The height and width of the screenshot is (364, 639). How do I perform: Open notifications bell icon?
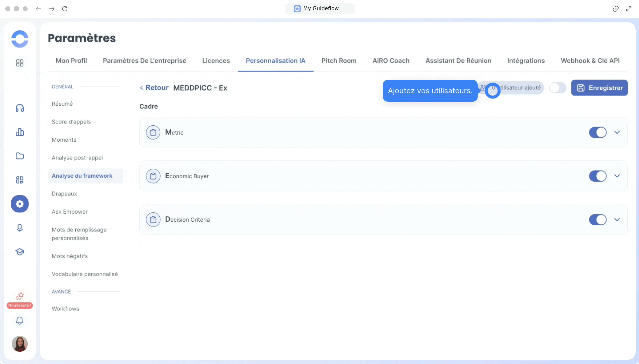tap(20, 321)
